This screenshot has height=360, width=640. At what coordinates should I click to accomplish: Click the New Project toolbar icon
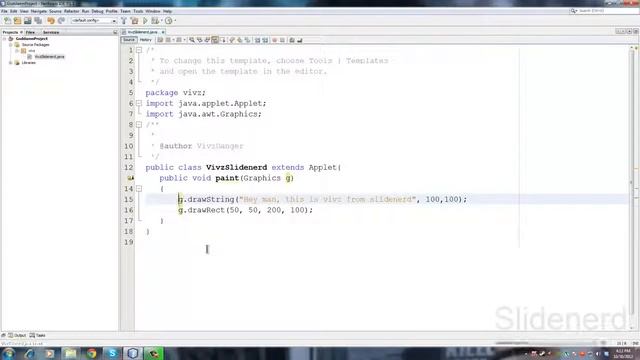pos(18,20)
